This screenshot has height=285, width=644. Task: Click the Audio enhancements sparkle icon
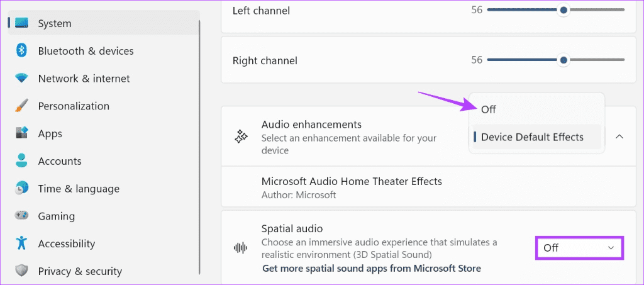(241, 137)
